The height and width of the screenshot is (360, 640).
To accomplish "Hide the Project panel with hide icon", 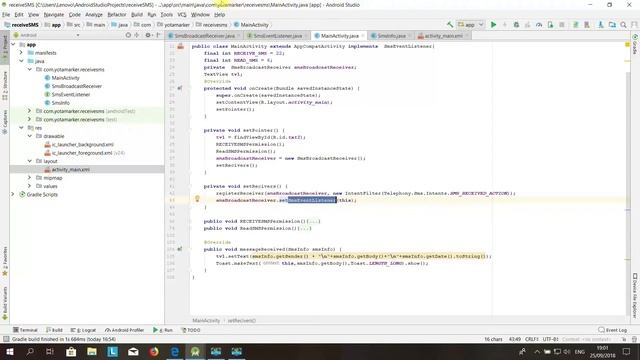I will (158, 36).
